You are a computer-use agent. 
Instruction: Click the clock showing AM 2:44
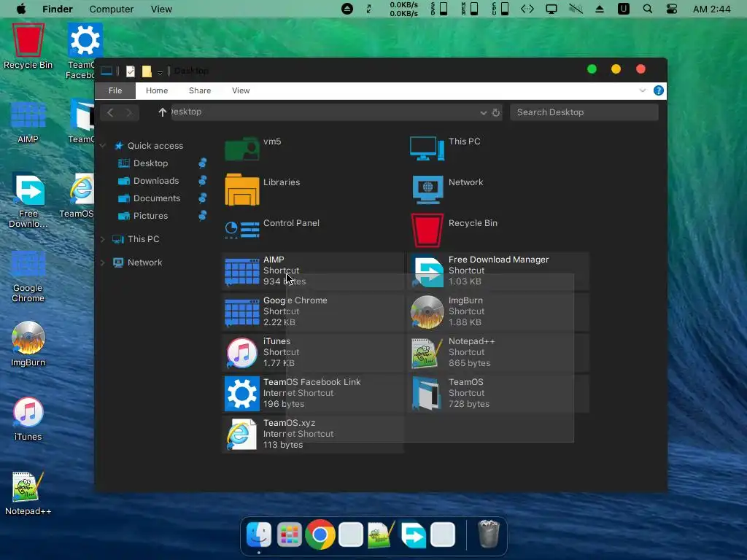711,9
